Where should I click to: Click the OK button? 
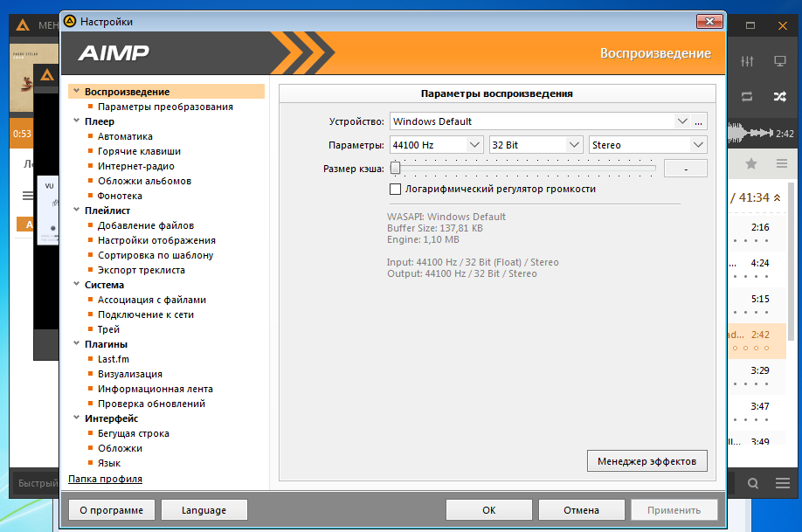click(489, 510)
